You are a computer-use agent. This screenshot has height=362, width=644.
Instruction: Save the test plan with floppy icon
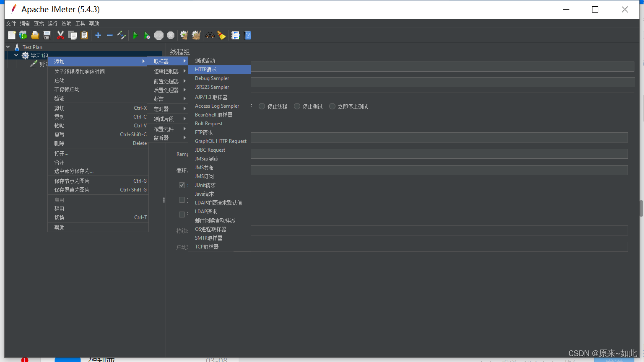(x=47, y=35)
